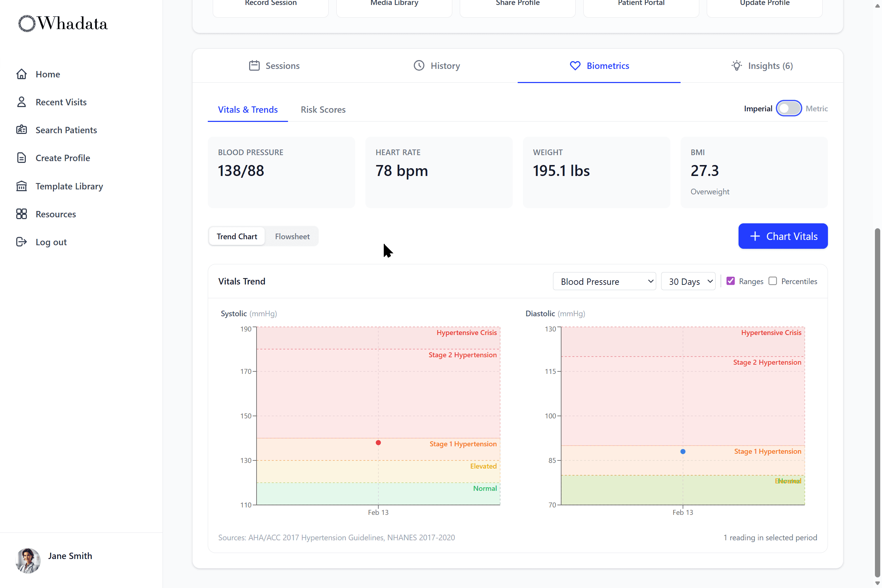This screenshot has height=588, width=882.
Task: Open the 30 Days time range dropdown
Action: 688,281
